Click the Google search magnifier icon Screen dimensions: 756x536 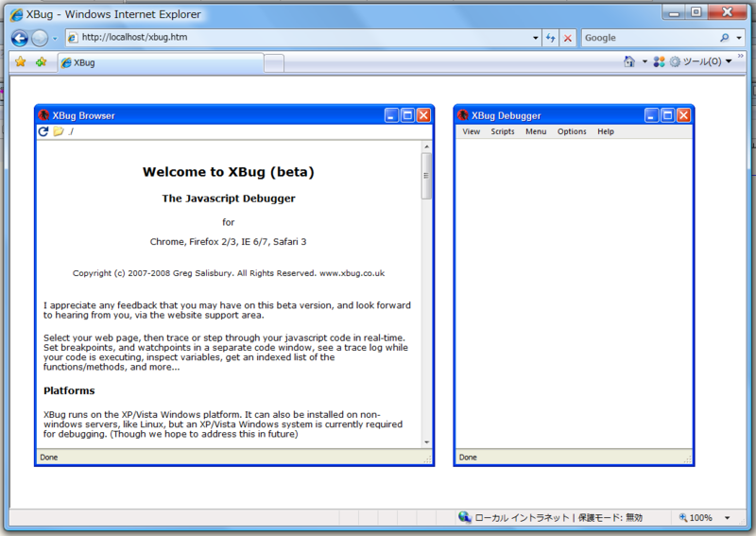[724, 37]
